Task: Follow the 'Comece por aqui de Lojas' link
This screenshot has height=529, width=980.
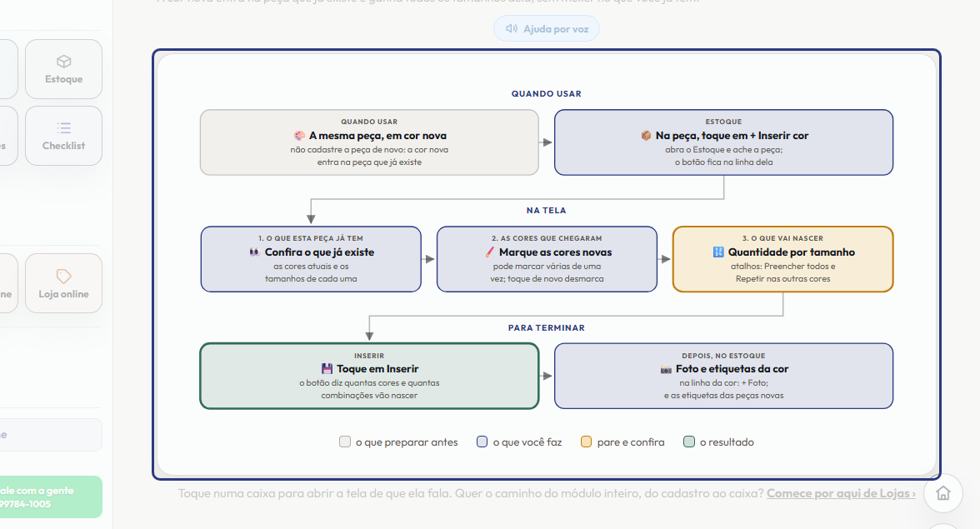Action: pyautogui.click(x=841, y=493)
